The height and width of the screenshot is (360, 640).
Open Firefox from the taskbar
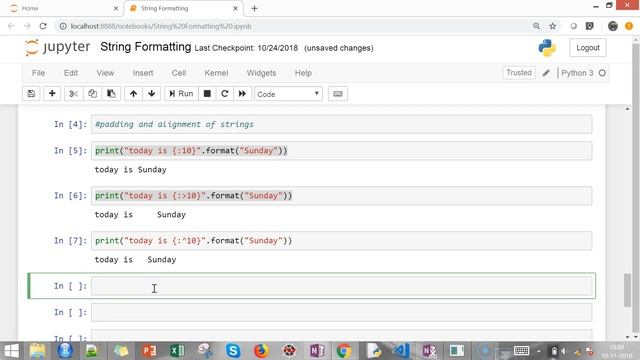[x=261, y=351]
